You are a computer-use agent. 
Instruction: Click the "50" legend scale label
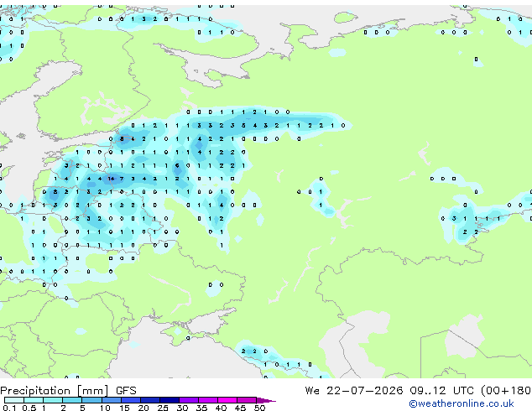(259, 408)
